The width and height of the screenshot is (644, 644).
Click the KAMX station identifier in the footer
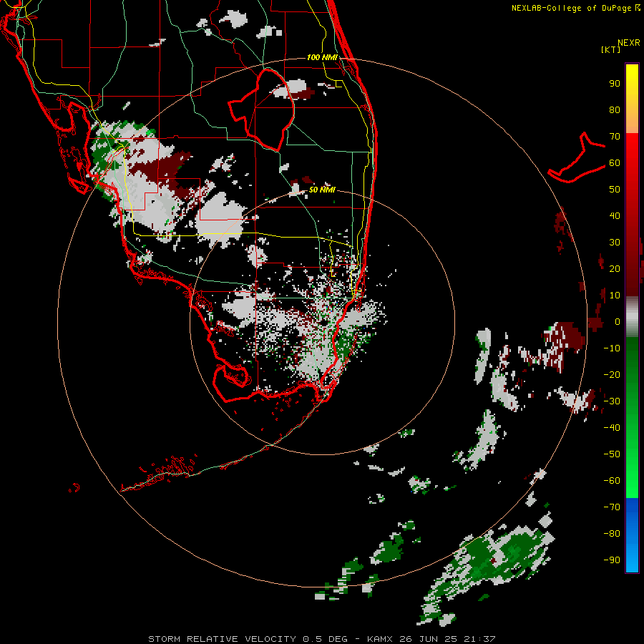click(380, 639)
